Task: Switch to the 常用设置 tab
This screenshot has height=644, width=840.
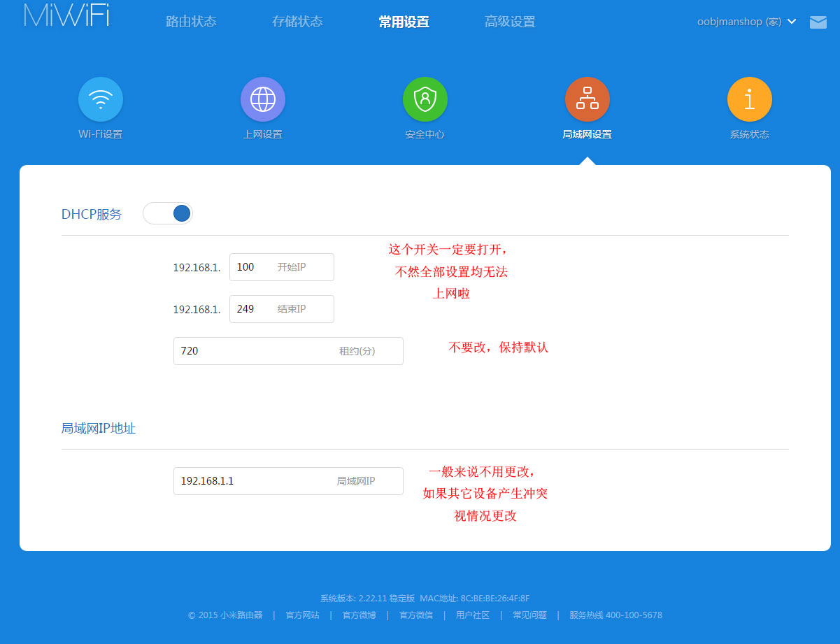Action: pos(404,22)
